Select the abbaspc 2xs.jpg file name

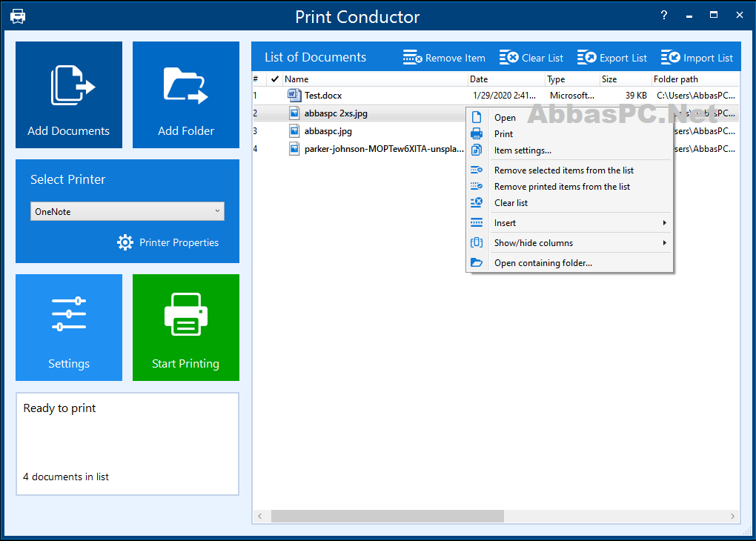tap(336, 113)
